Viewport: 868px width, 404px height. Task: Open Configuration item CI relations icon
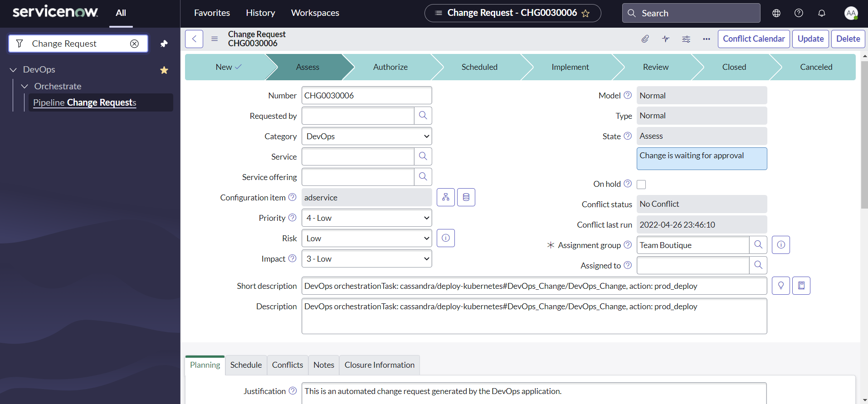point(466,197)
